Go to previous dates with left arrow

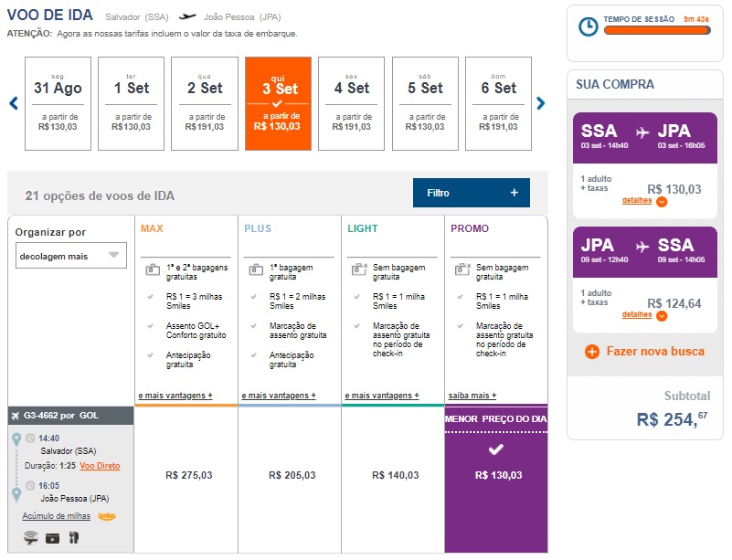pos(14,103)
